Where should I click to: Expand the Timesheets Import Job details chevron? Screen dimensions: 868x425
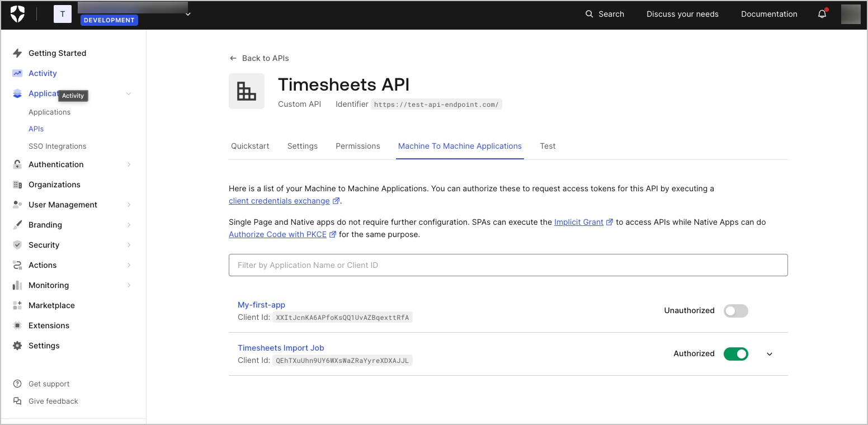tap(770, 354)
